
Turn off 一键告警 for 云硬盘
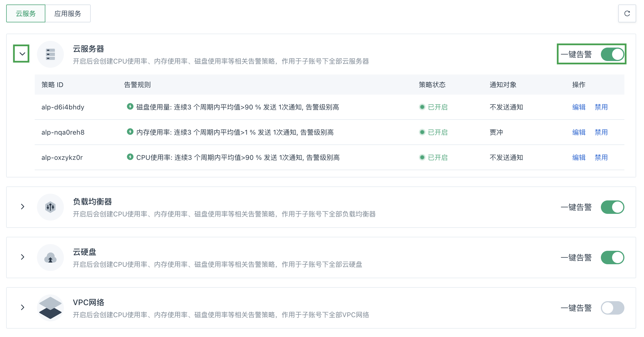612,258
